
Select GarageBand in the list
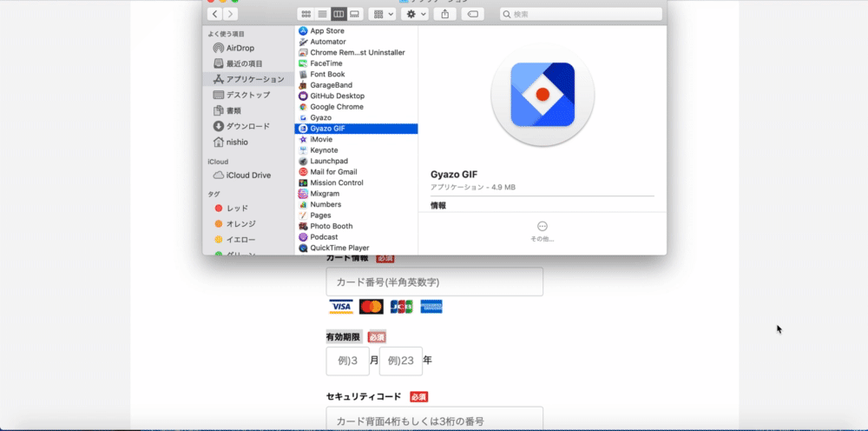point(356,85)
